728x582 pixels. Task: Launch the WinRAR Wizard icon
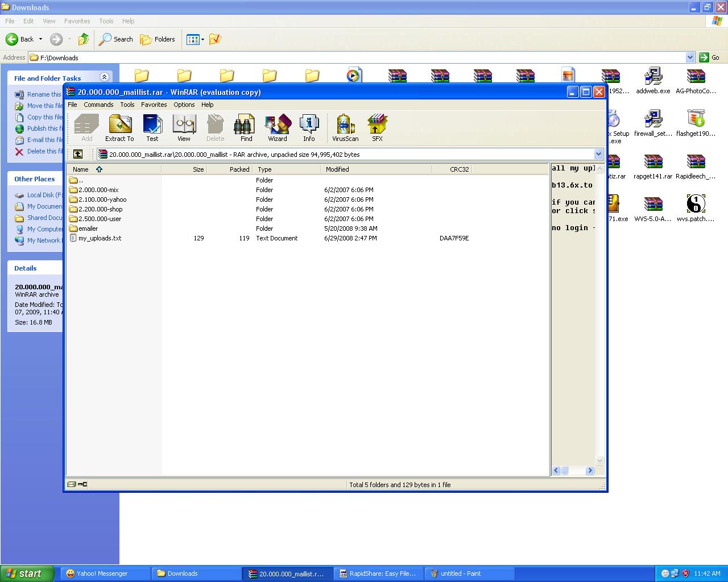pyautogui.click(x=278, y=128)
